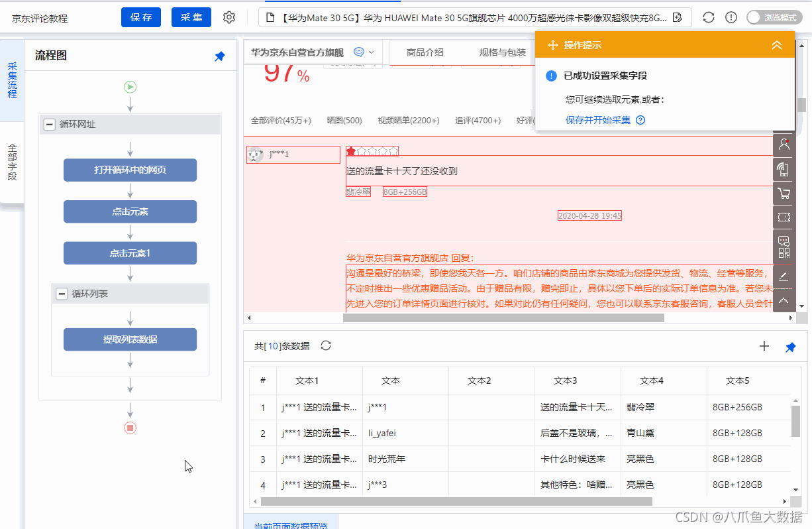Open help icon beside 保存并开始采集

640,120
